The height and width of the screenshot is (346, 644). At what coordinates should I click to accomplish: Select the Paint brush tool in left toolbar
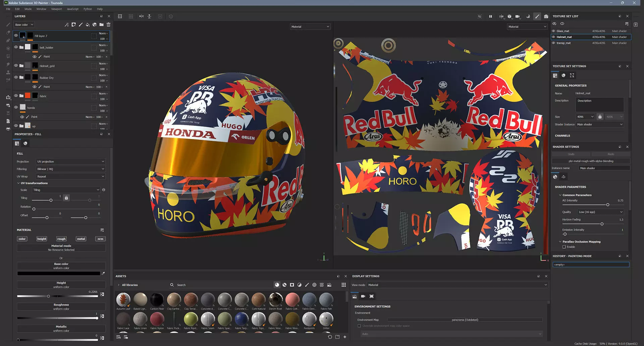pos(8,24)
